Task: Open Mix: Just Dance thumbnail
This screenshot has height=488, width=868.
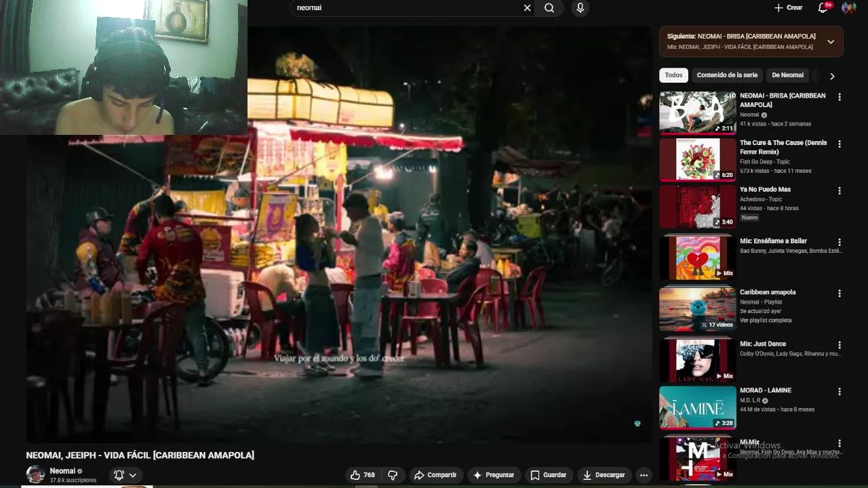Action: click(697, 360)
